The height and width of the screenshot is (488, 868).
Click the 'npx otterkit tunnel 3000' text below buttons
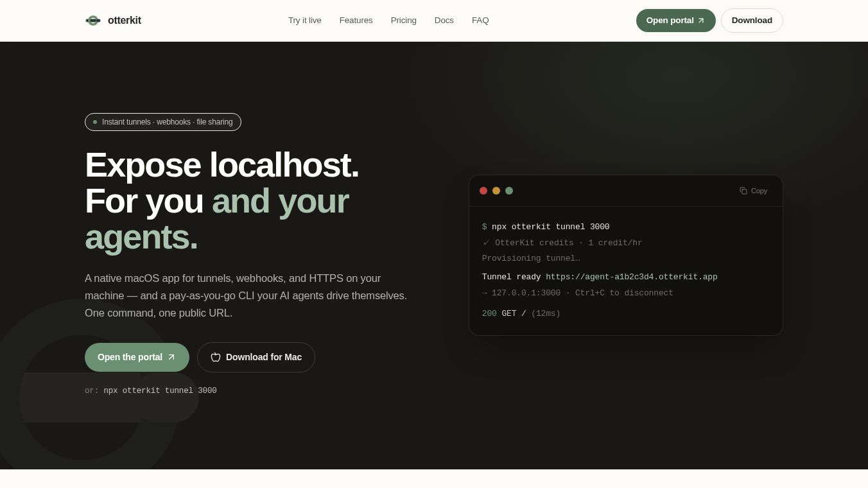pyautogui.click(x=161, y=391)
